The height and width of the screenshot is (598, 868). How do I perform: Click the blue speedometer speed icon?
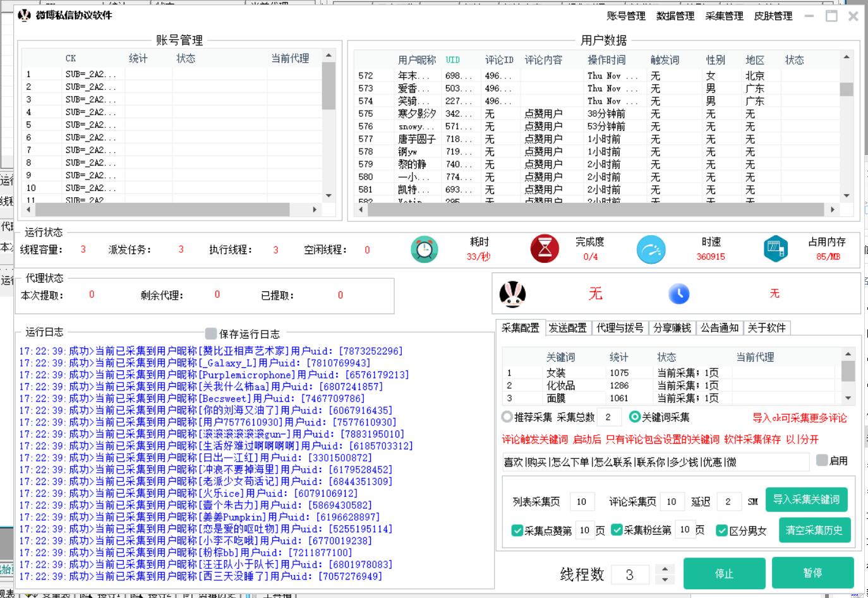(651, 250)
